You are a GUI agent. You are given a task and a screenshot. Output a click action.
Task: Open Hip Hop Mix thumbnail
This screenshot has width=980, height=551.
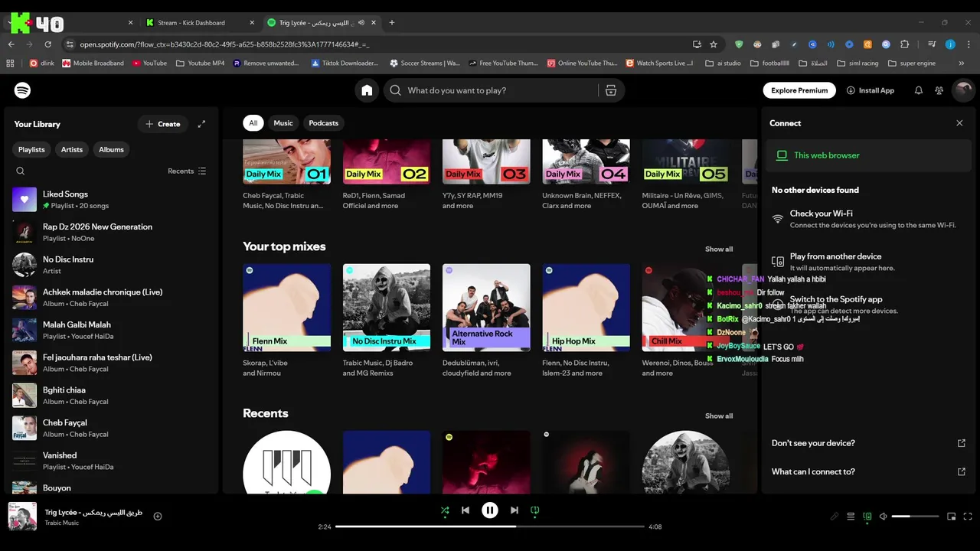(x=586, y=308)
